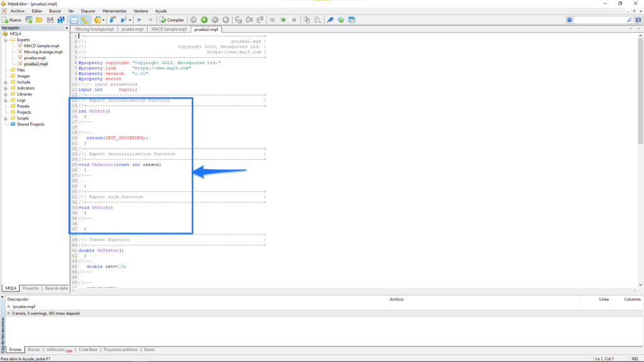Viewport: 644px width, 362px height.
Task: Switch to the prueba.mq4 editor tab
Action: click(132, 29)
